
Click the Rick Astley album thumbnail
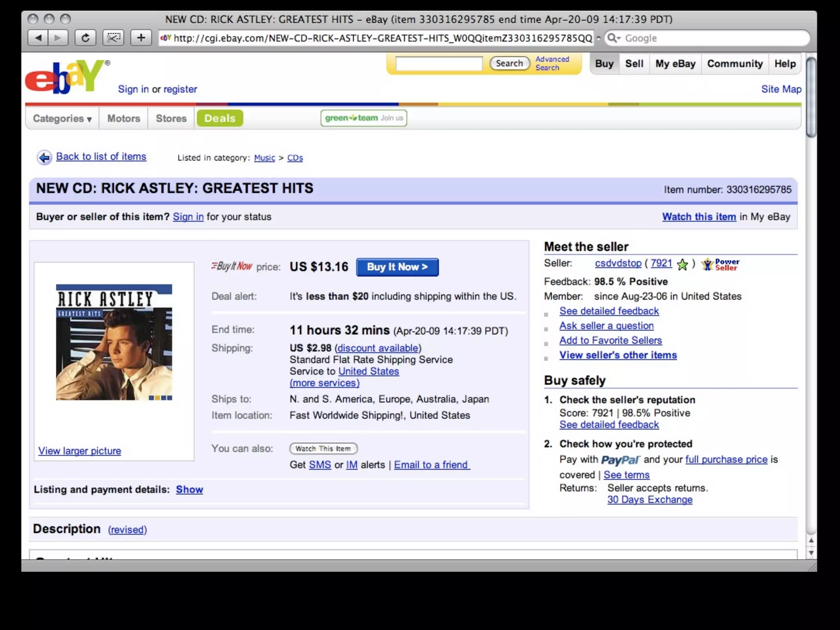(x=114, y=342)
